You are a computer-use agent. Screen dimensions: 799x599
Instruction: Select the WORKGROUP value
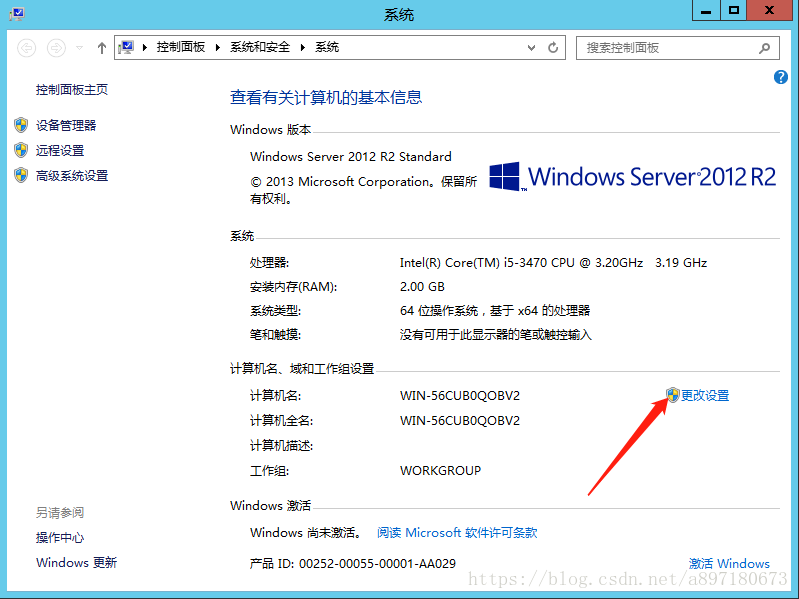pyautogui.click(x=440, y=470)
